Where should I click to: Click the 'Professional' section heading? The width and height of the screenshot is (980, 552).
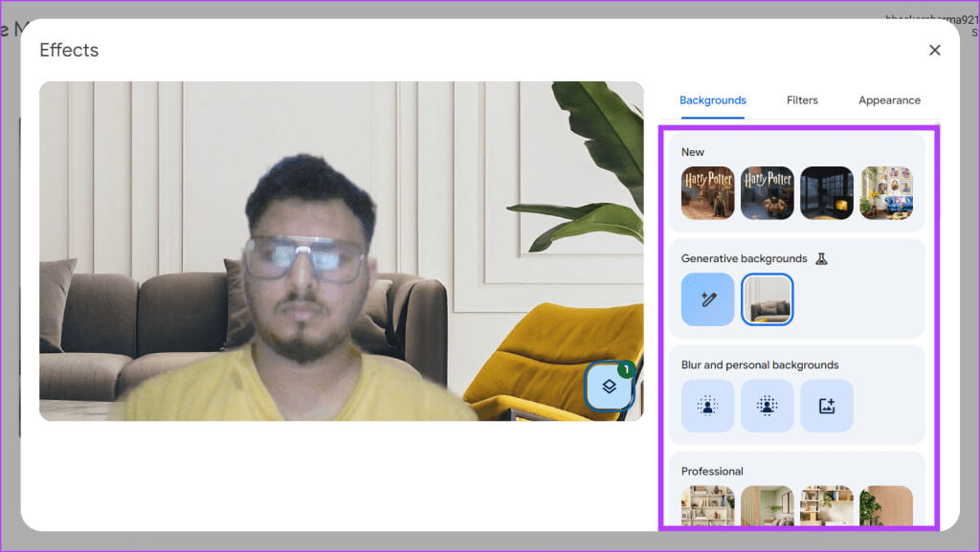coord(712,472)
